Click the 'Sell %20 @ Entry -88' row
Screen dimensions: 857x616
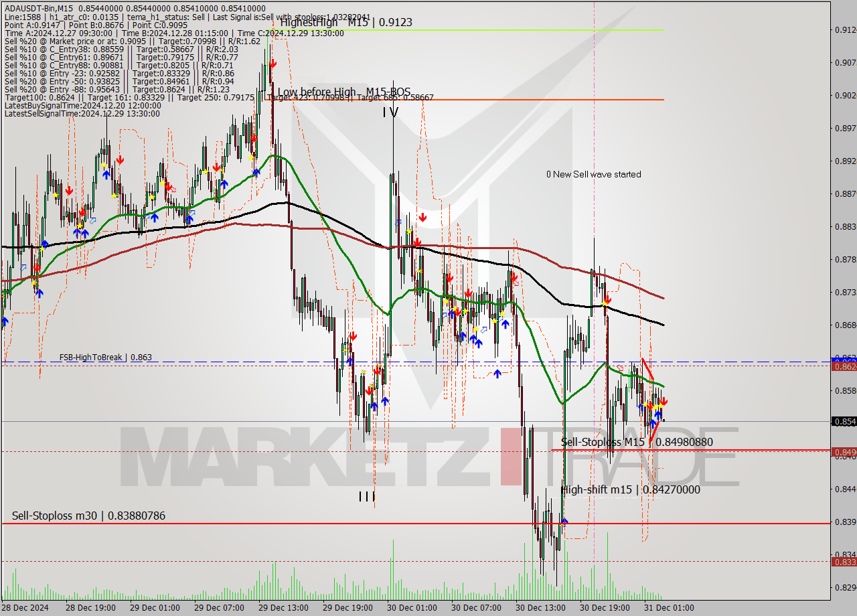click(x=116, y=89)
